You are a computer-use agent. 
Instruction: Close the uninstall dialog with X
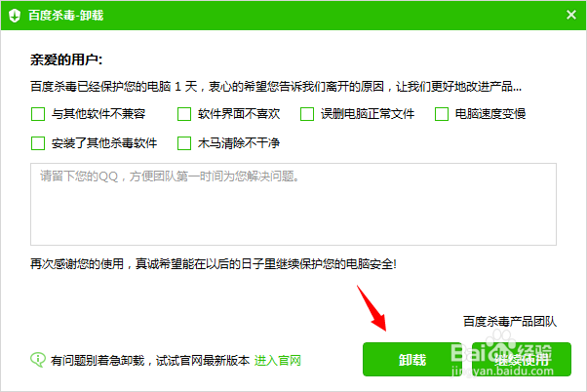pos(570,15)
